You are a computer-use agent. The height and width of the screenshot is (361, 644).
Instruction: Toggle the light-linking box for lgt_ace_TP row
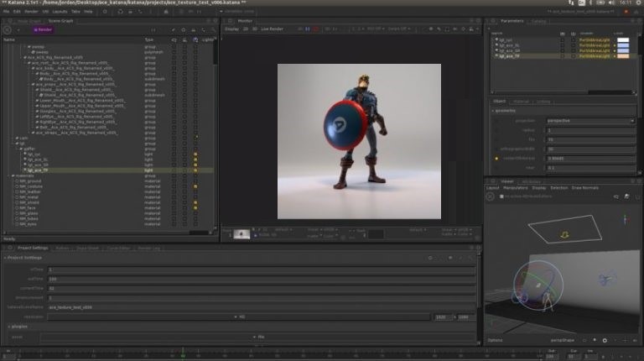point(195,170)
